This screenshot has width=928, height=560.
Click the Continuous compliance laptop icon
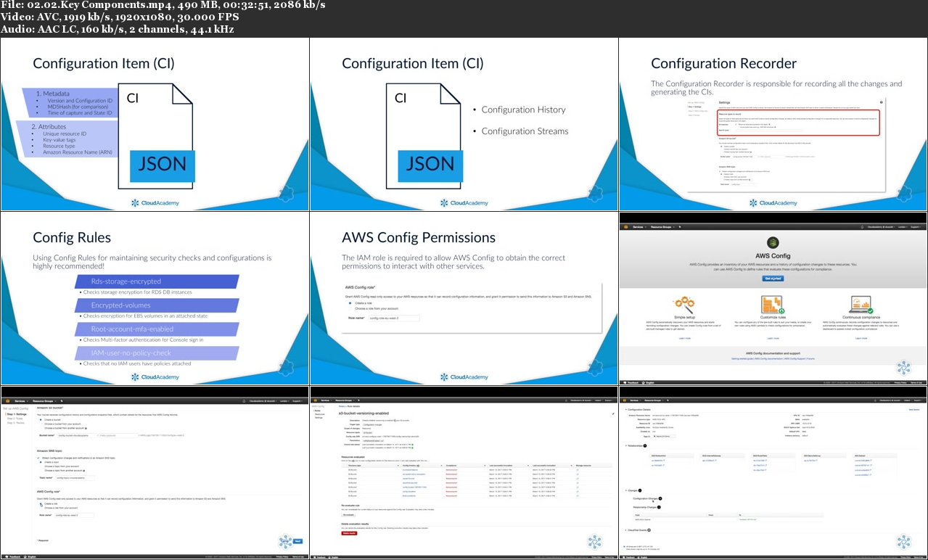(x=861, y=305)
